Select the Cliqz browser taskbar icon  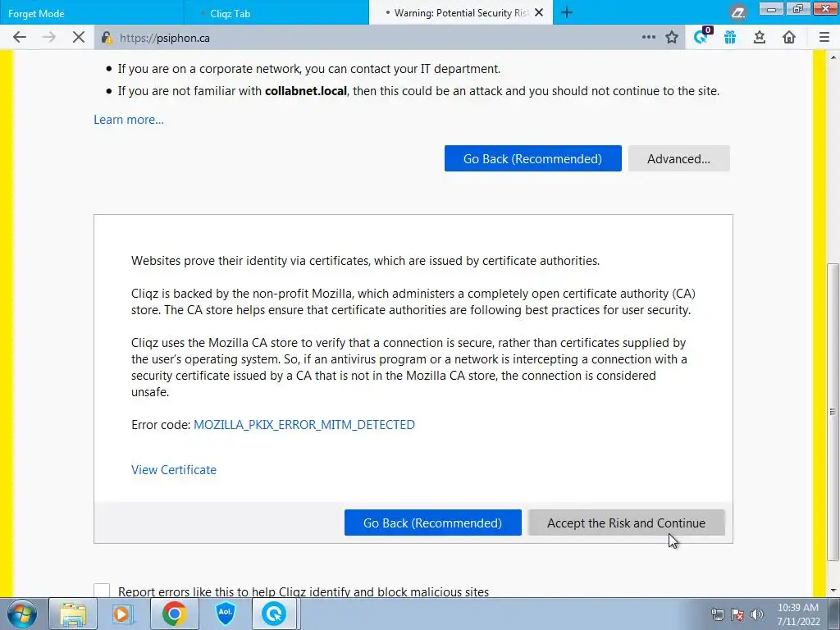click(274, 614)
